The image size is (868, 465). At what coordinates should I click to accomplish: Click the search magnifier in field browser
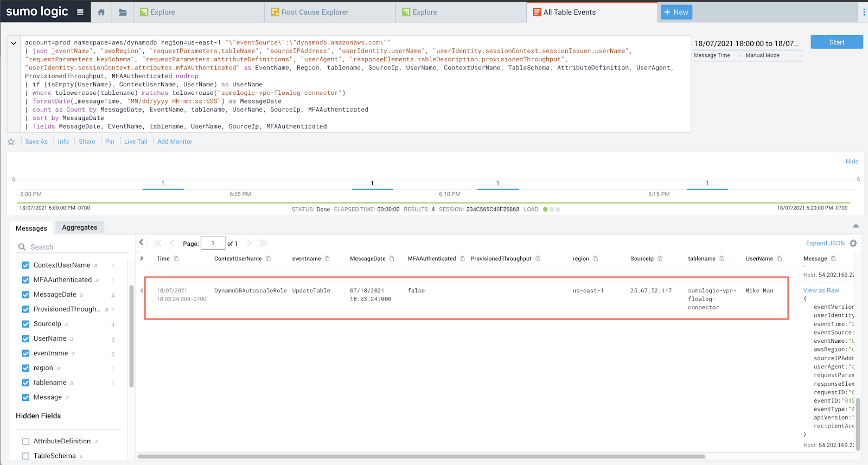[22, 247]
